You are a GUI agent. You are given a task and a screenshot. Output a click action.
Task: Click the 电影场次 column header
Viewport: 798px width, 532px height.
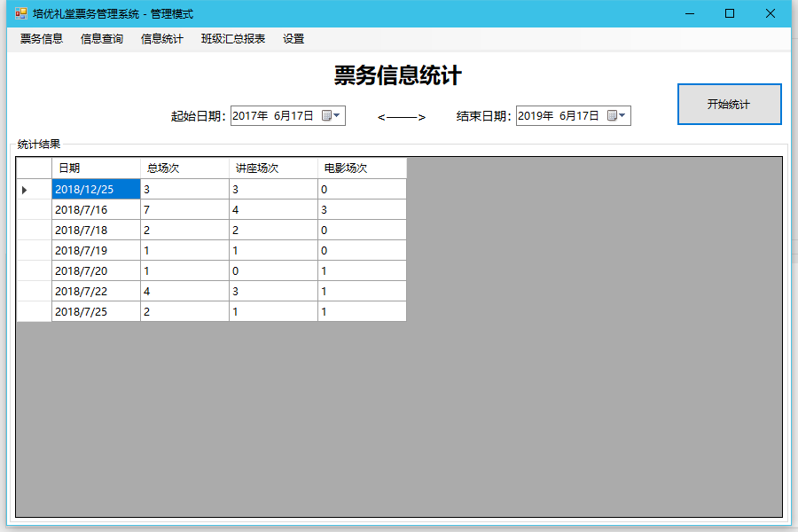(x=362, y=168)
